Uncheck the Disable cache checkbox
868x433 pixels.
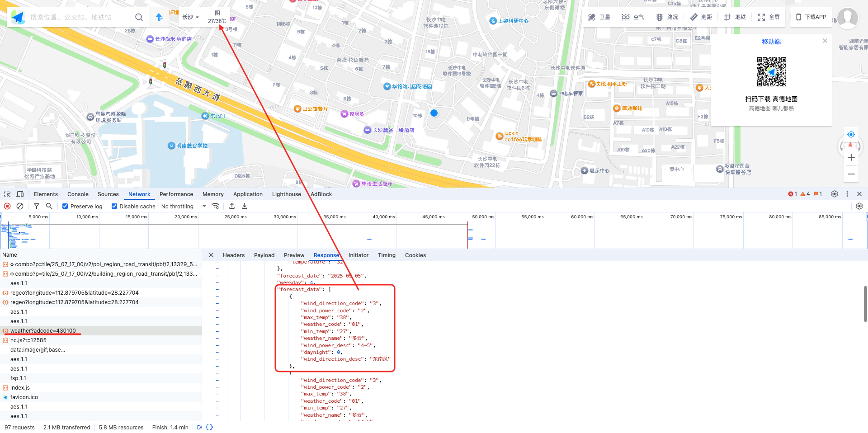(114, 206)
